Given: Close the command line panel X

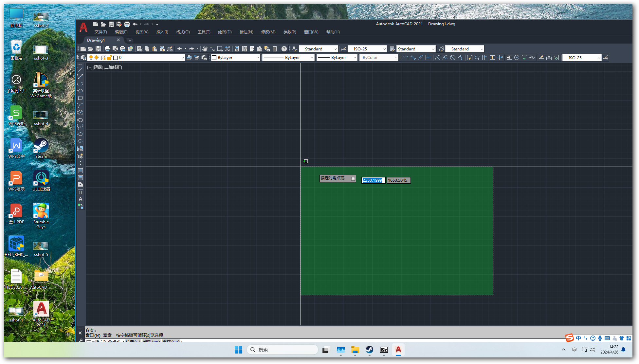Looking at the screenshot, I should point(80,333).
